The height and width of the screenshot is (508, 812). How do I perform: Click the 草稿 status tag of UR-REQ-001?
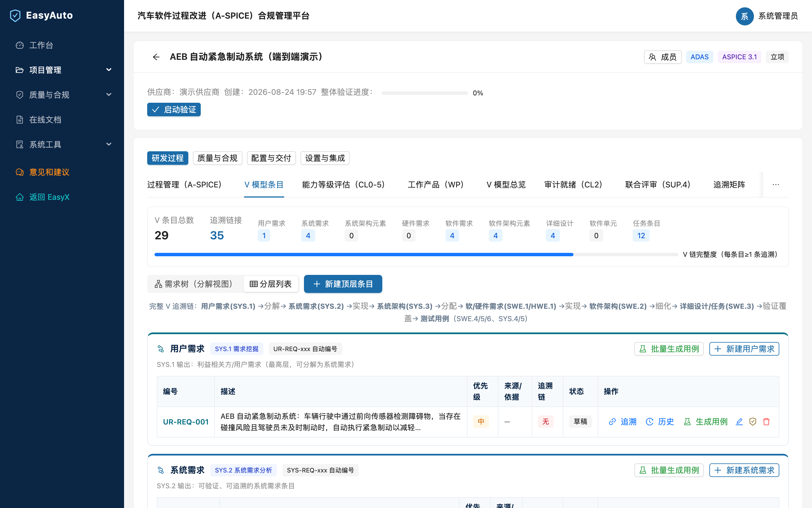click(x=580, y=422)
